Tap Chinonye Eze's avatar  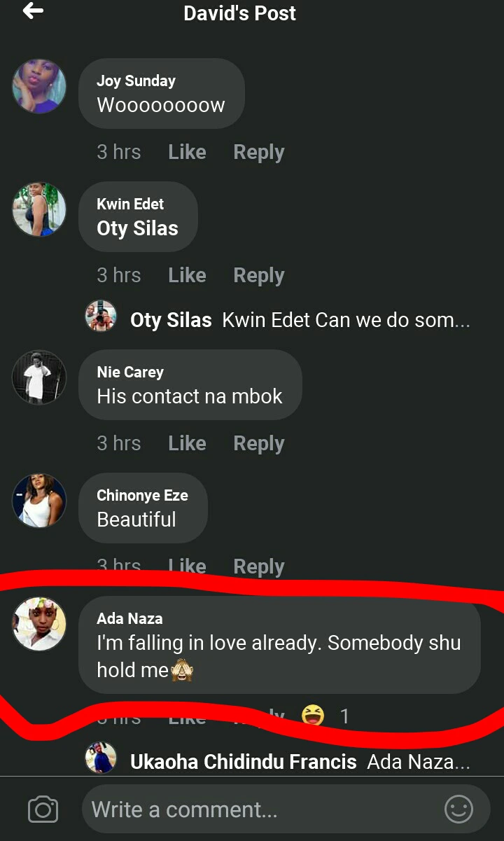point(39,501)
